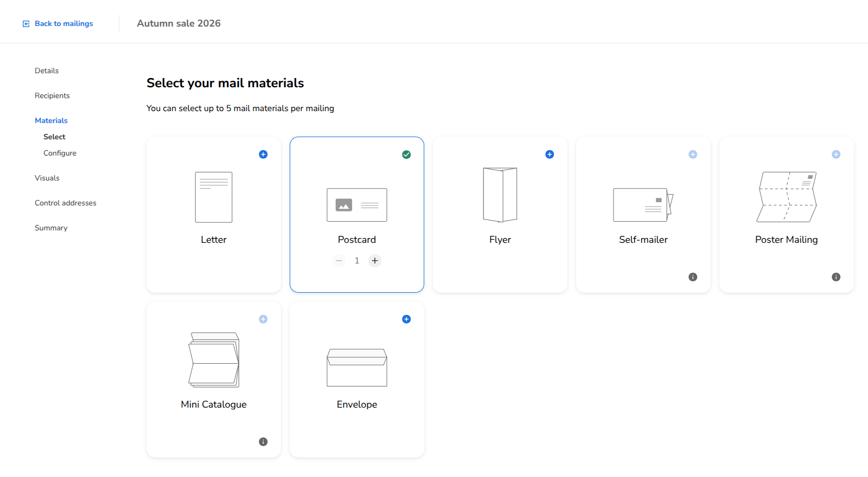Open Control addresses step in sidebar
868x477 pixels.
(66, 203)
